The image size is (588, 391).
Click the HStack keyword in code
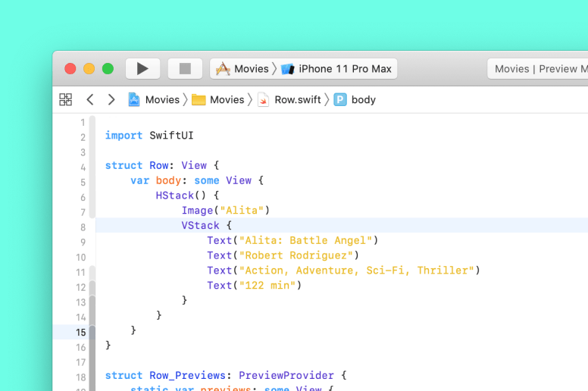click(175, 195)
